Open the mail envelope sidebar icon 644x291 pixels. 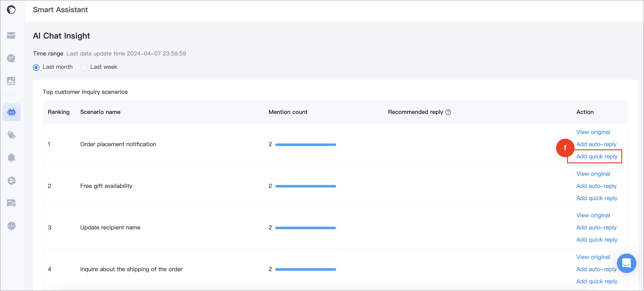11,35
